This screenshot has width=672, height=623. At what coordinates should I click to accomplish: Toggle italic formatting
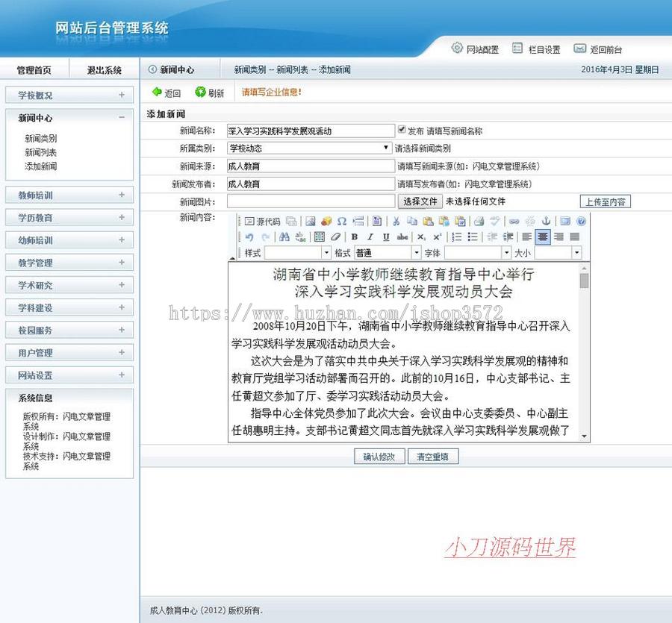click(x=370, y=237)
